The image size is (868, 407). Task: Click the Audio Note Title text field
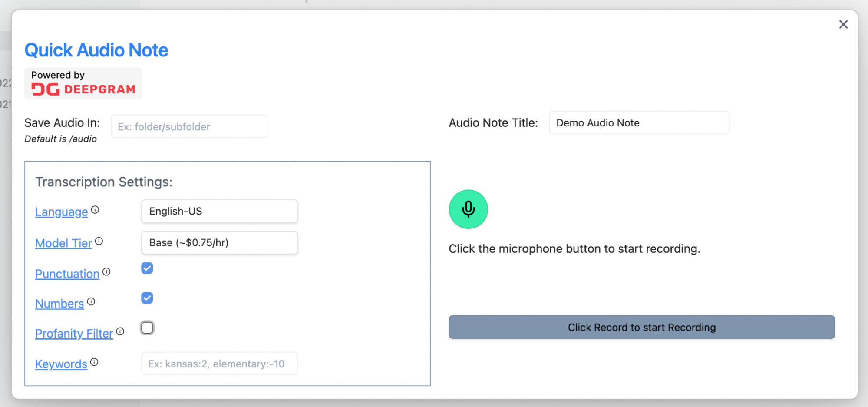639,123
